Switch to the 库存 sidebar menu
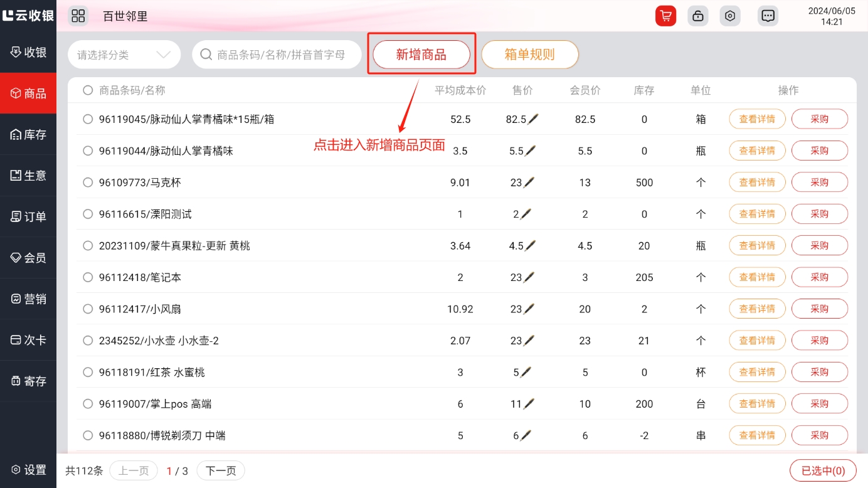 [x=28, y=134]
